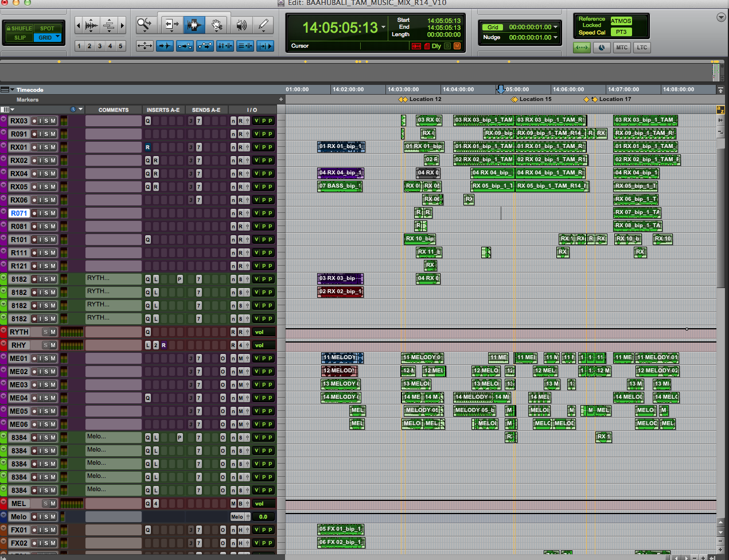Viewport: 729px width, 560px height.
Task: Select the Scrubber speaker tool
Action: pos(241,25)
